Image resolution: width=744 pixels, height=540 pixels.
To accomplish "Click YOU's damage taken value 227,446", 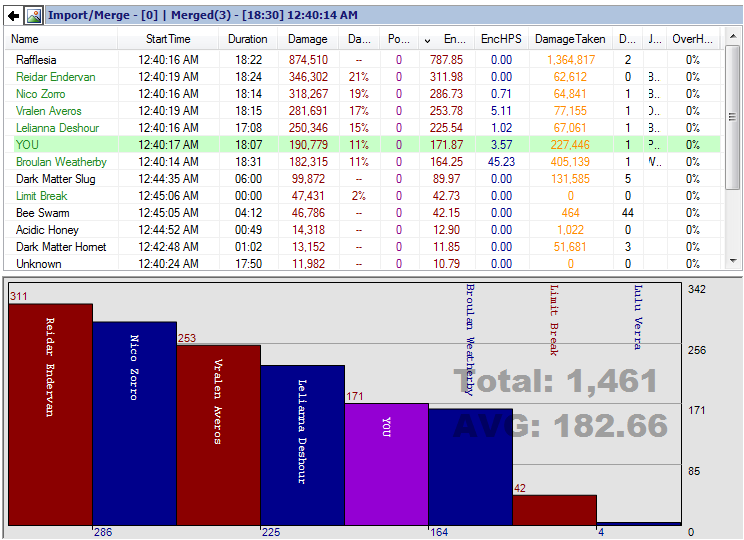I will coord(570,145).
